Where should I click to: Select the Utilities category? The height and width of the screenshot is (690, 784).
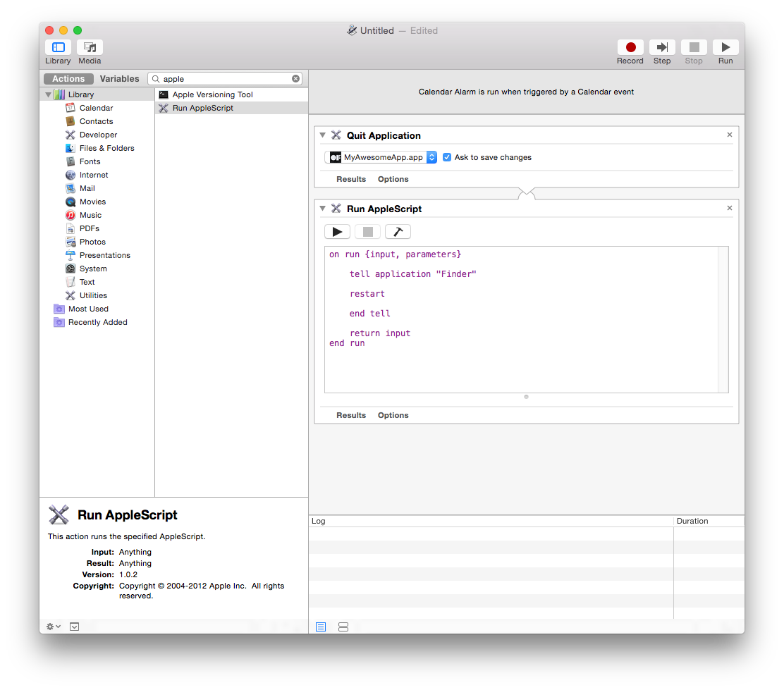[x=93, y=295]
